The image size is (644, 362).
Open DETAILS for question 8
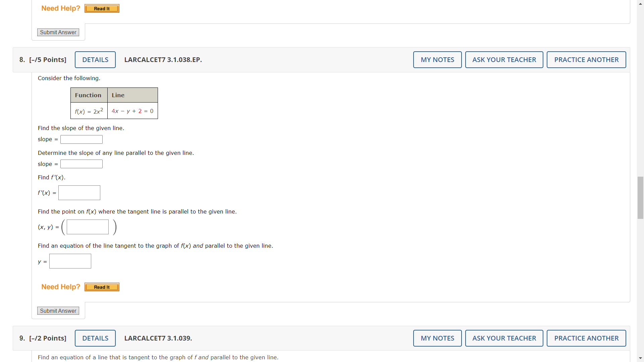(95, 60)
